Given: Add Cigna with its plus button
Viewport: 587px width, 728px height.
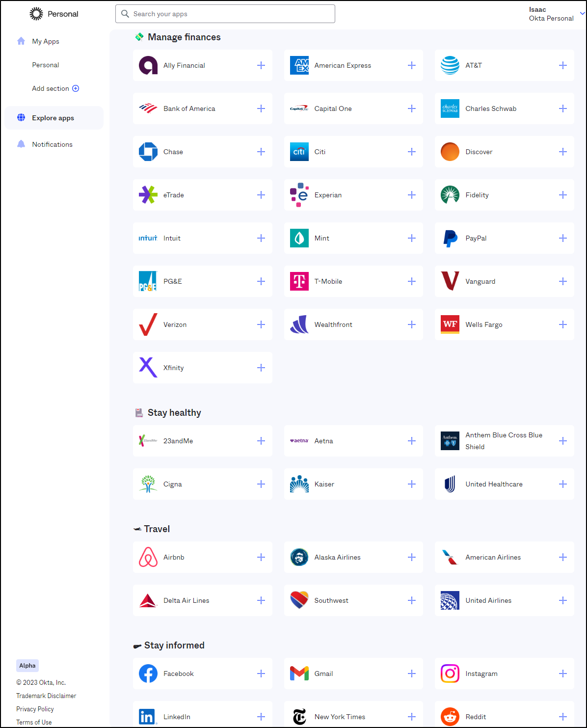Looking at the screenshot, I should (x=261, y=484).
